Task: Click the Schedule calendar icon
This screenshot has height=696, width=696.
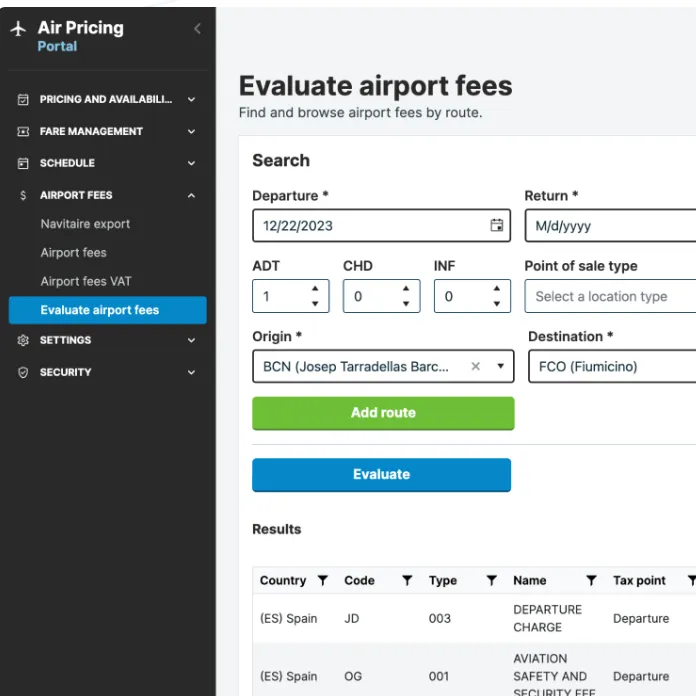Action: 23,163
